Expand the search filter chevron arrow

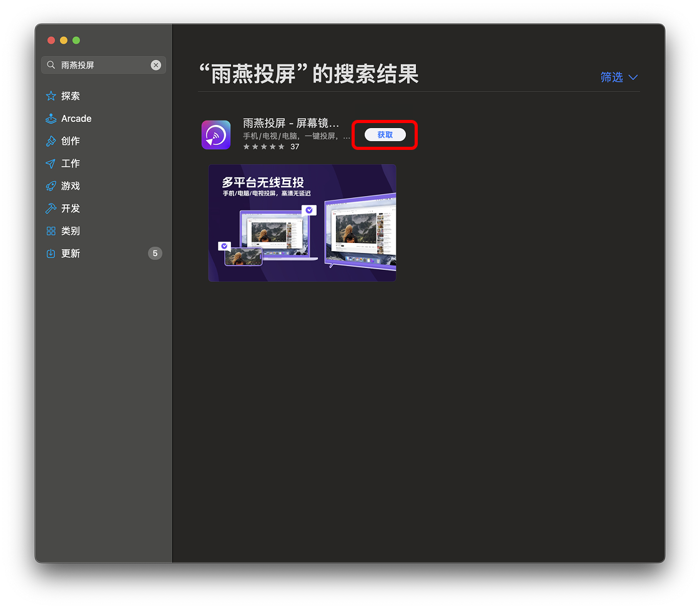pyautogui.click(x=633, y=77)
